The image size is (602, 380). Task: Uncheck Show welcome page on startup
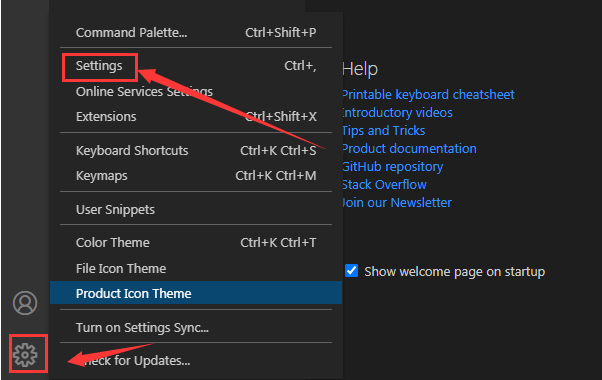[352, 271]
